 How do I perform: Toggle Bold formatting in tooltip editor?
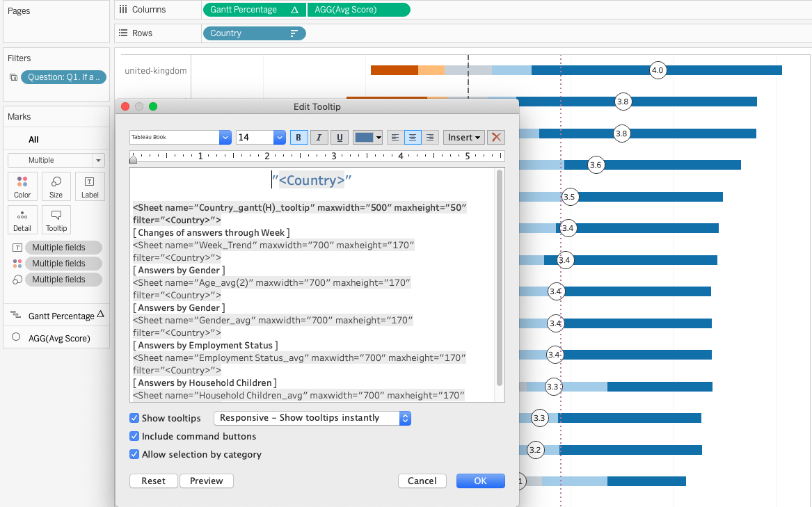(298, 138)
